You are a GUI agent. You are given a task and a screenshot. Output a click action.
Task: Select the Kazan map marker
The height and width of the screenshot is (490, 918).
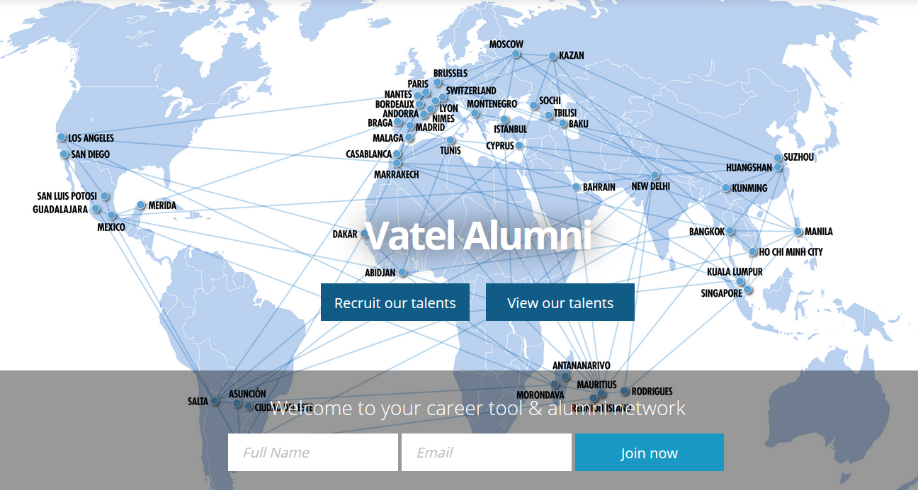[x=553, y=56]
